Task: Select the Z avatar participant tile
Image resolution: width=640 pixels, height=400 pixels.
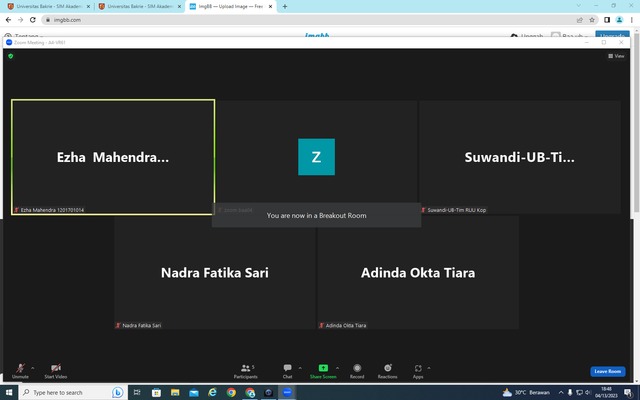Action: tap(316, 157)
